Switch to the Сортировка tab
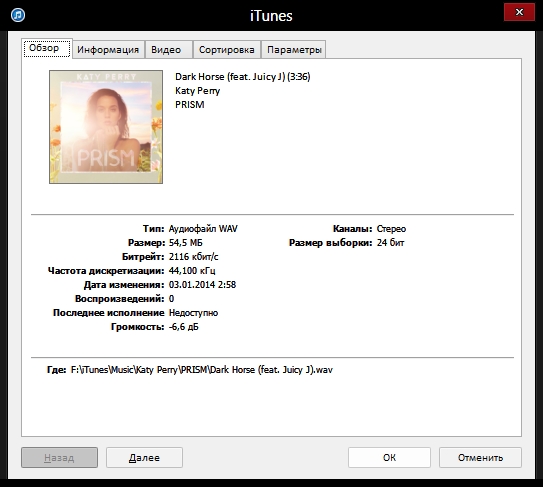 click(226, 50)
